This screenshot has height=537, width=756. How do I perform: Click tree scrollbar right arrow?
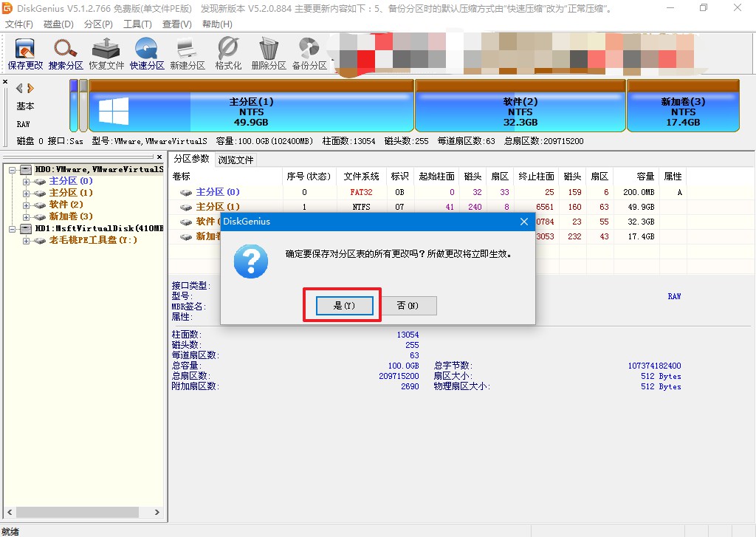pyautogui.click(x=157, y=512)
